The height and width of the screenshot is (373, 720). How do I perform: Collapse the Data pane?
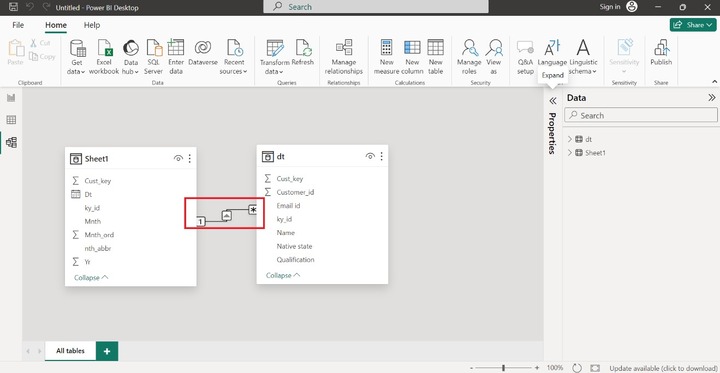click(x=711, y=97)
